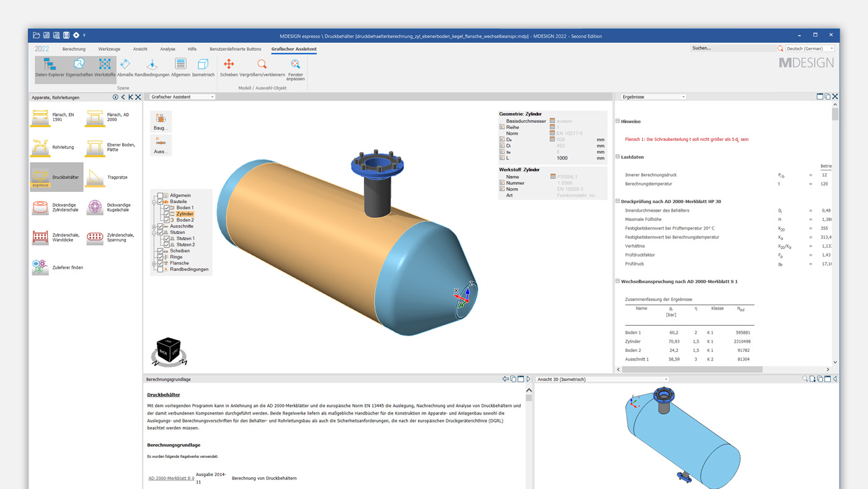
Task: Select Flansch, EN 1591 module
Action: click(x=56, y=117)
